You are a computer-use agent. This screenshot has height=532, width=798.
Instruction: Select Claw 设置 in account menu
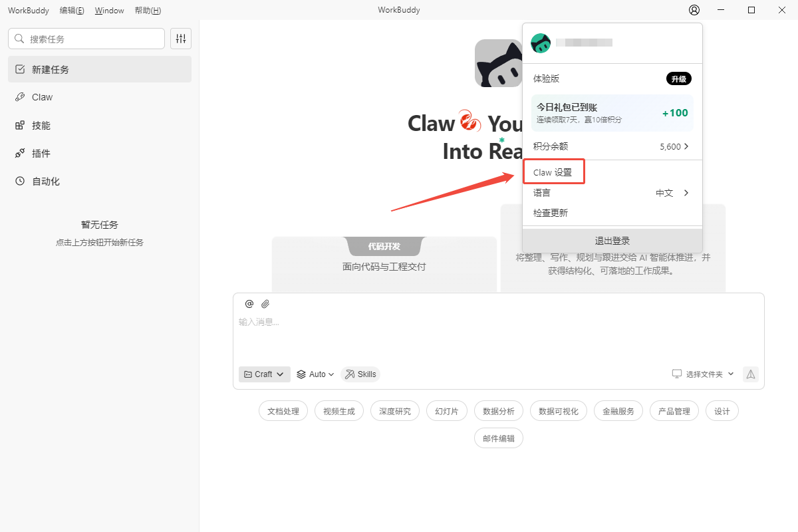coord(553,172)
